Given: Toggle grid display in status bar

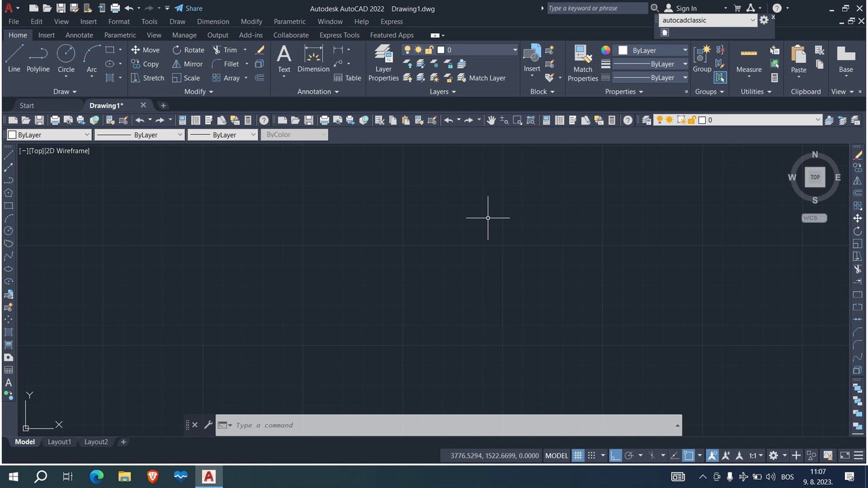Looking at the screenshot, I should [x=578, y=455].
